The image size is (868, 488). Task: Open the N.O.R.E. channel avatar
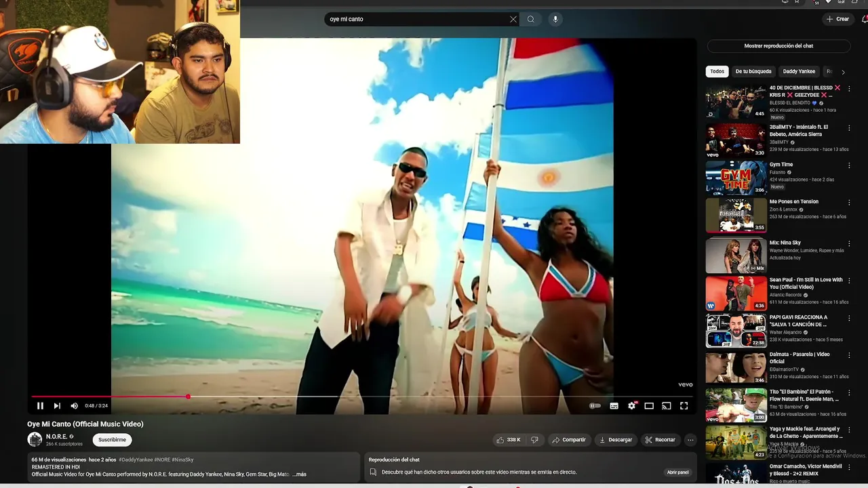35,439
